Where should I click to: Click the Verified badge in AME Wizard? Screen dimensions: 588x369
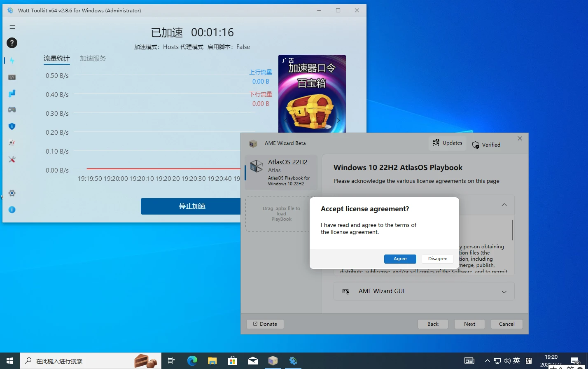(x=486, y=145)
